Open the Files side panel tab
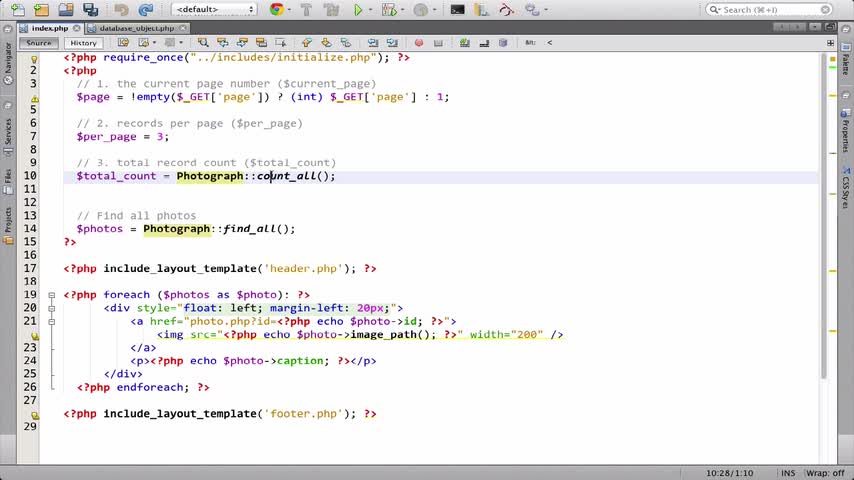The width and height of the screenshot is (854, 480). point(8,181)
